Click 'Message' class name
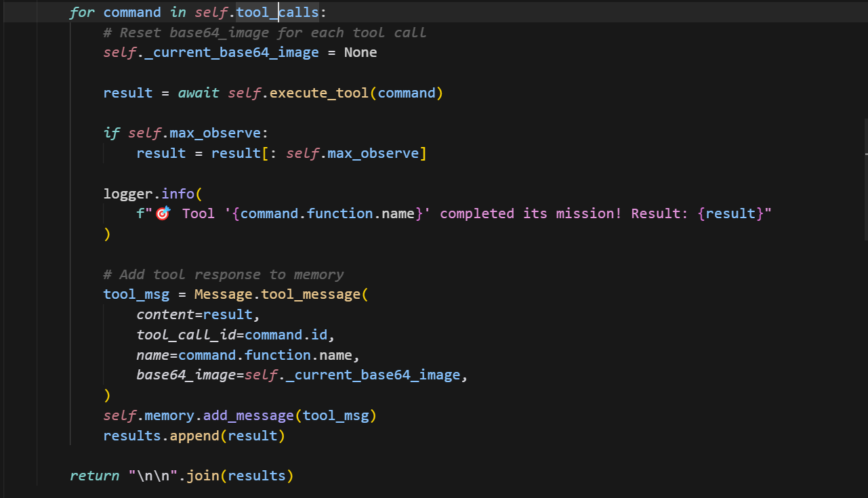Screen dimensions: 868x498 (224, 295)
